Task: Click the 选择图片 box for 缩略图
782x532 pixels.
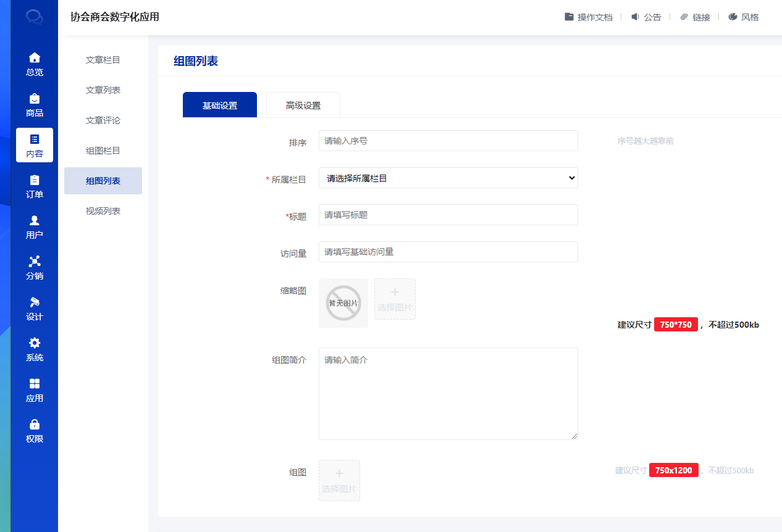Action: 395,299
